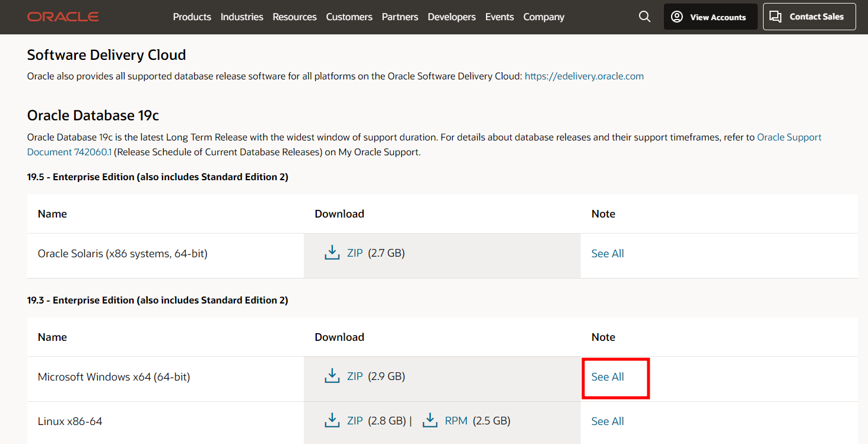
Task: Download the Linux x86-64 ZIP link
Action: coord(355,421)
